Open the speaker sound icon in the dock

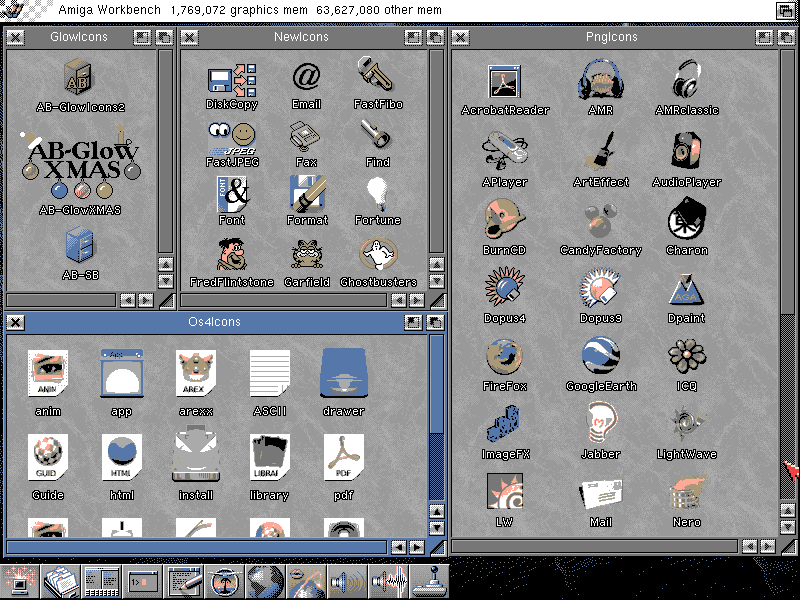click(x=347, y=582)
